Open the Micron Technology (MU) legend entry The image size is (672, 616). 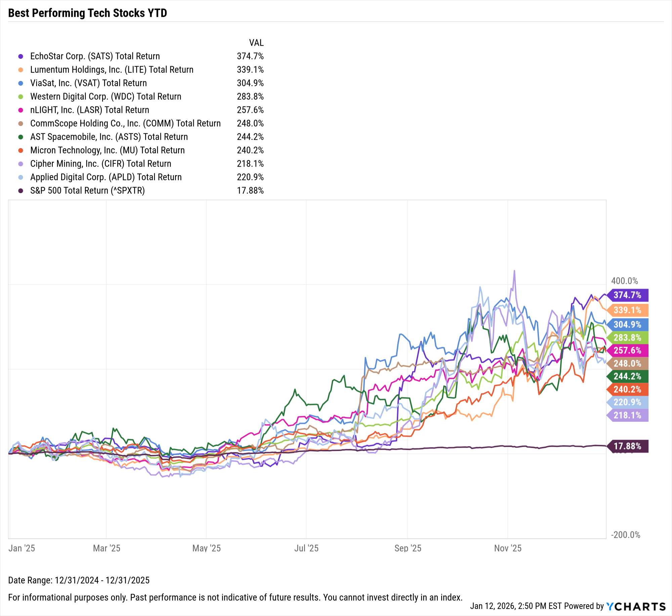tap(107, 150)
